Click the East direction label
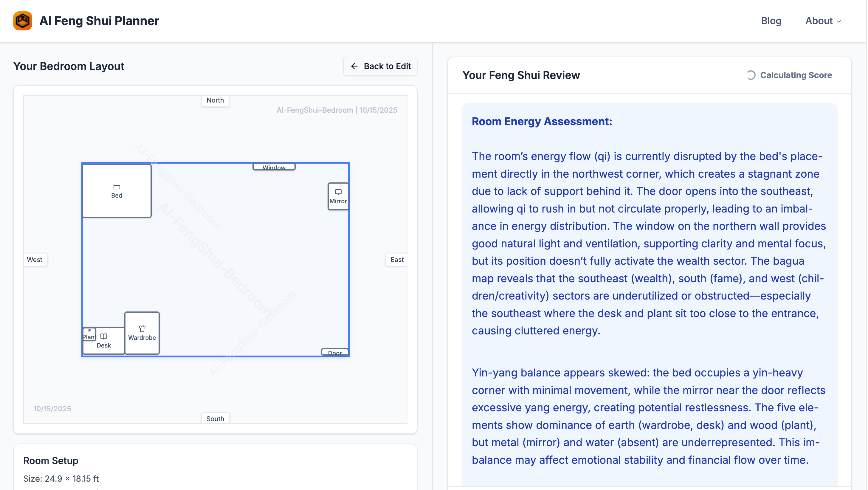Viewport: 868px width, 490px height. [397, 260]
